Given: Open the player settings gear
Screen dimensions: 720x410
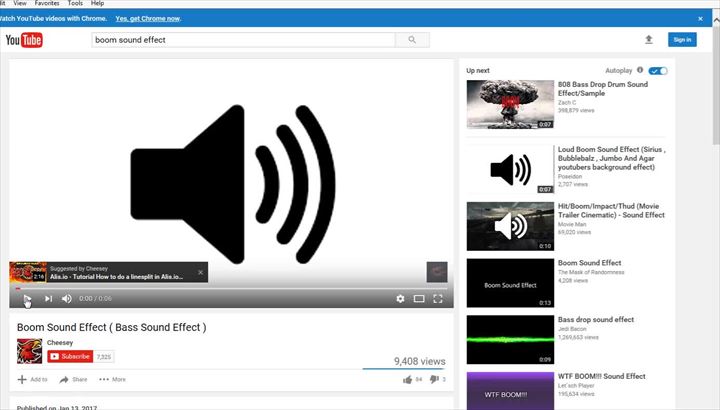Looking at the screenshot, I should (400, 298).
